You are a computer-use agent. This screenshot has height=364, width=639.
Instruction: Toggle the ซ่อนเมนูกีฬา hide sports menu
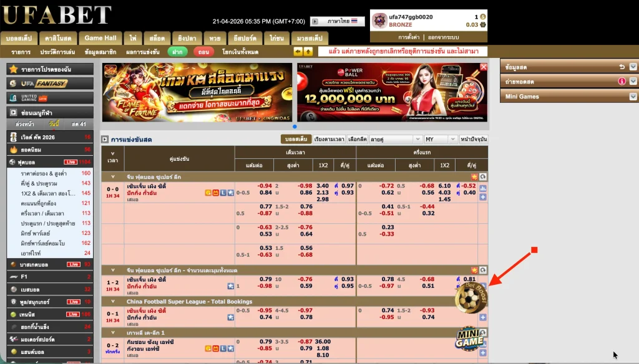pos(50,113)
